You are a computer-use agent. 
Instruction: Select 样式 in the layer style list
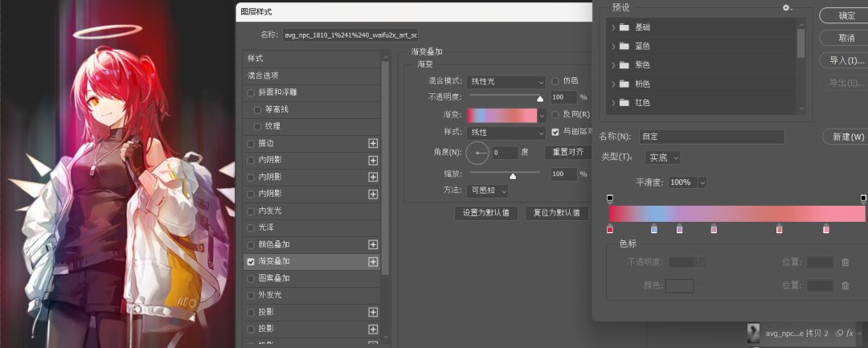(x=312, y=58)
